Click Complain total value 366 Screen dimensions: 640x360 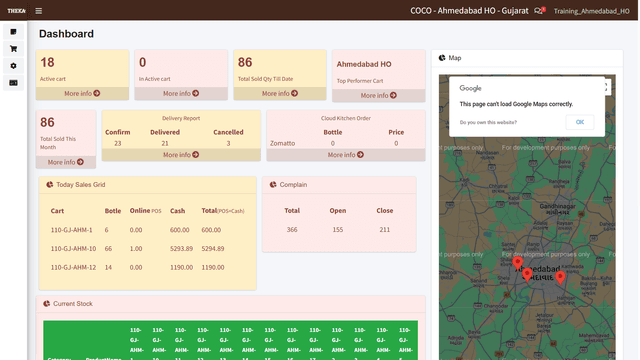point(292,230)
